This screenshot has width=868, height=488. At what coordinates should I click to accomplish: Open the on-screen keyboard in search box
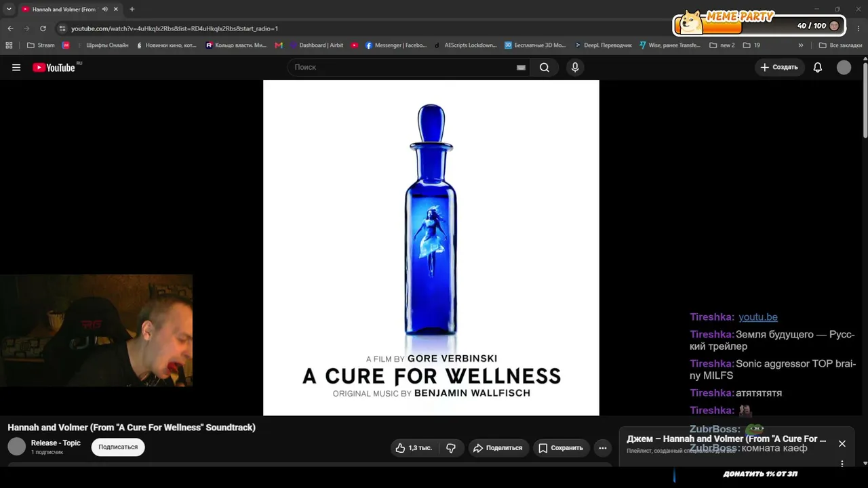tap(521, 68)
